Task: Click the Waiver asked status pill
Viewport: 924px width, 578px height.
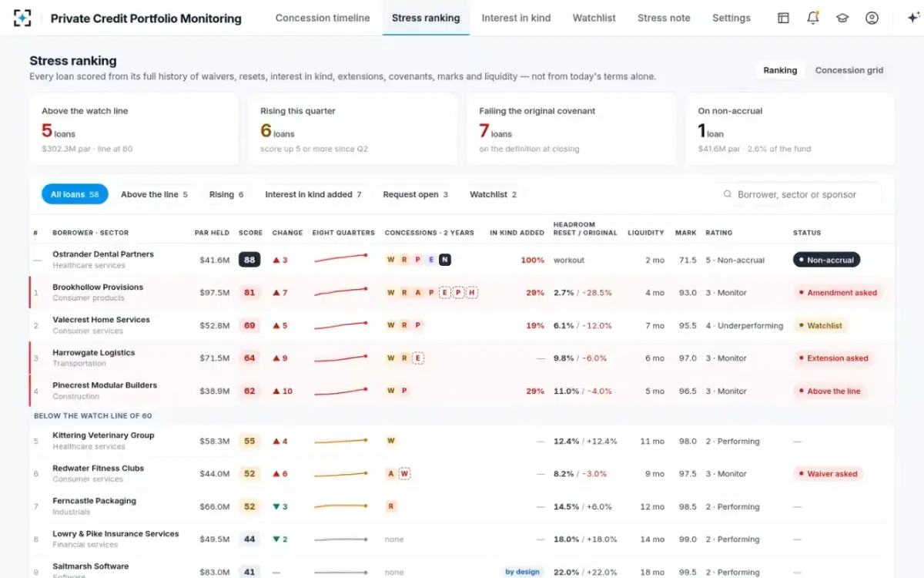Action: pos(829,474)
